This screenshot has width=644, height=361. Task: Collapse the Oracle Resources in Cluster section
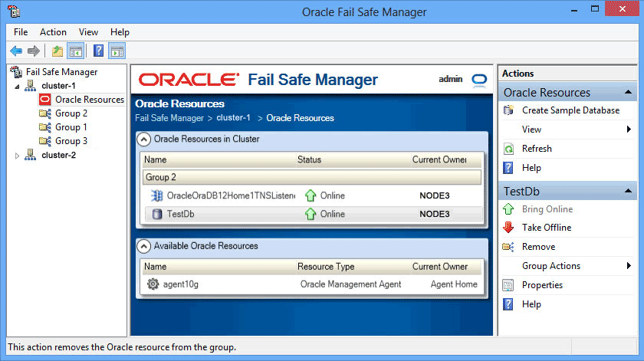[143, 139]
